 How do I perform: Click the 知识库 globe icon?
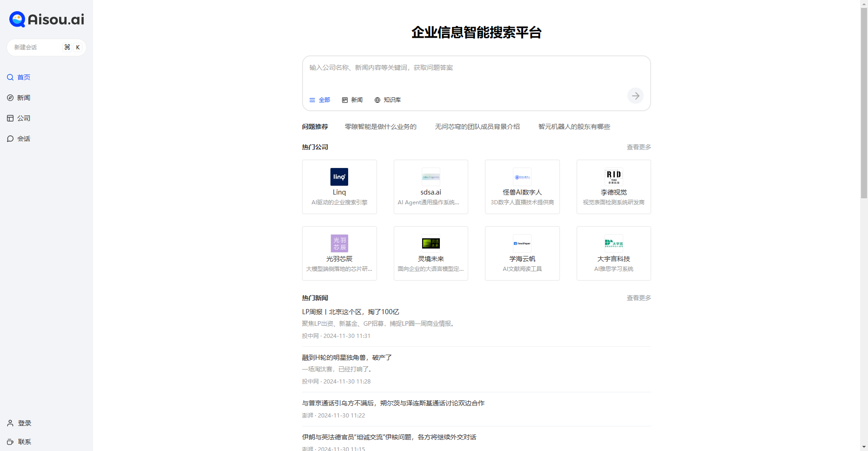pyautogui.click(x=377, y=100)
